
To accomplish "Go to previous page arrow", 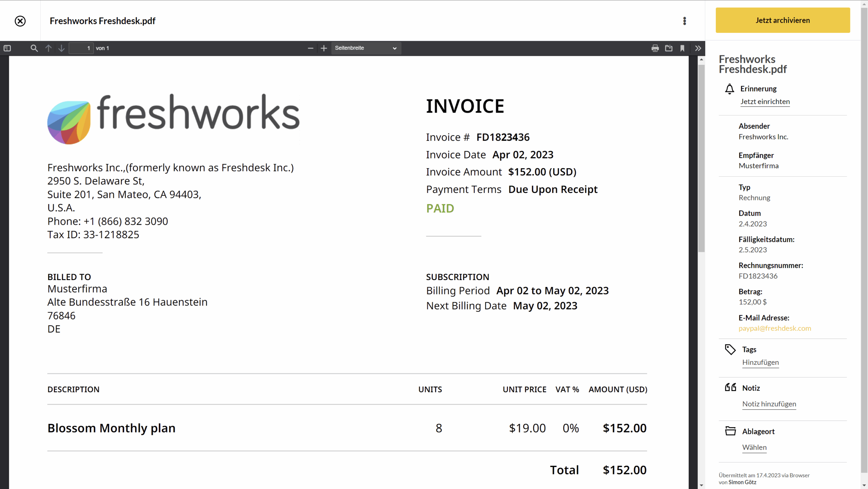I will [48, 48].
